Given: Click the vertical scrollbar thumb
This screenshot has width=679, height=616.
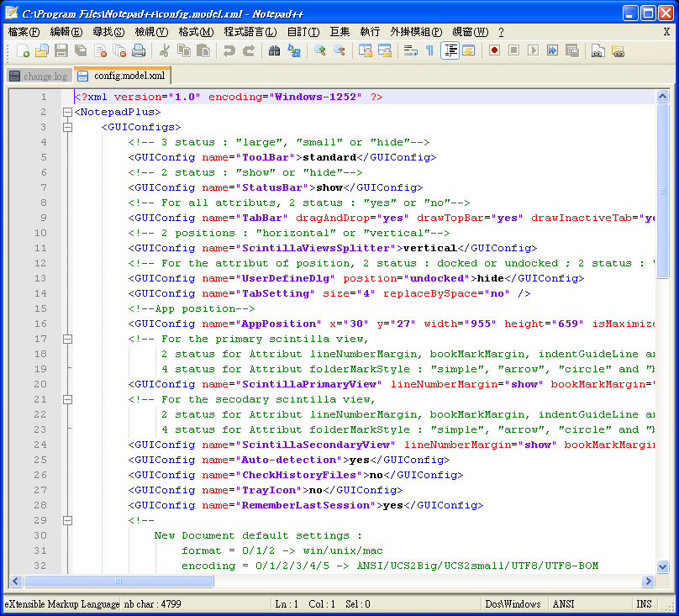Looking at the screenshot, I should (x=662, y=191).
